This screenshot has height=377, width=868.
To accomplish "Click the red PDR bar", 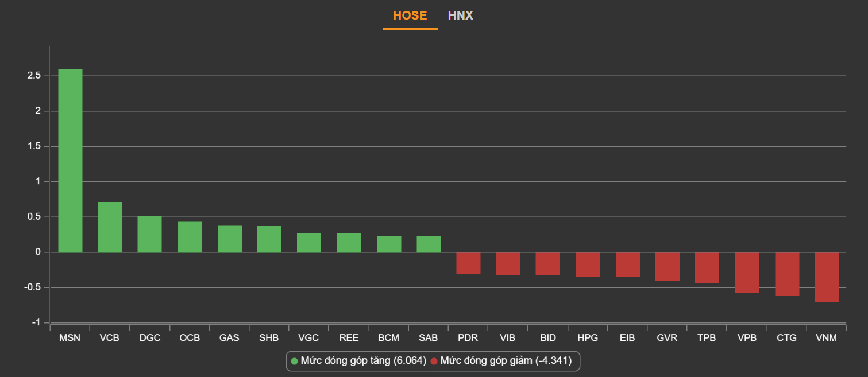I will tap(468, 263).
